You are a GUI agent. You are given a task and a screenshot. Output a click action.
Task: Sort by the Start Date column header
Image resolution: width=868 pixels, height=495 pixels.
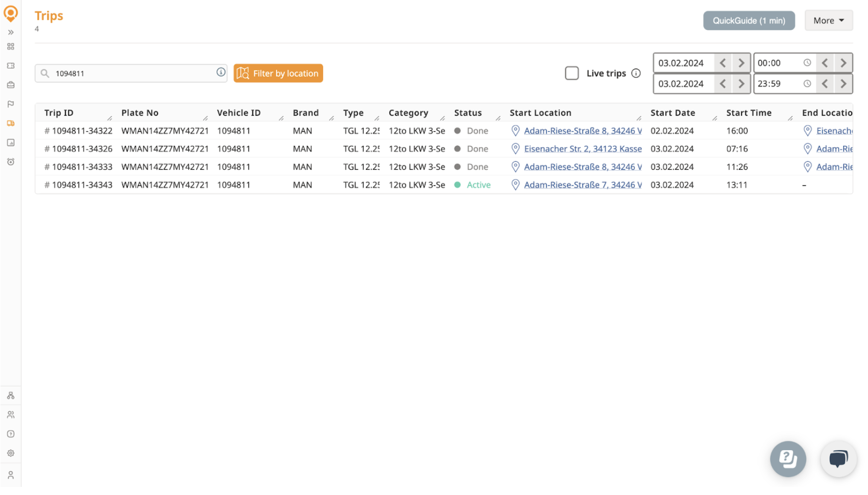(673, 113)
